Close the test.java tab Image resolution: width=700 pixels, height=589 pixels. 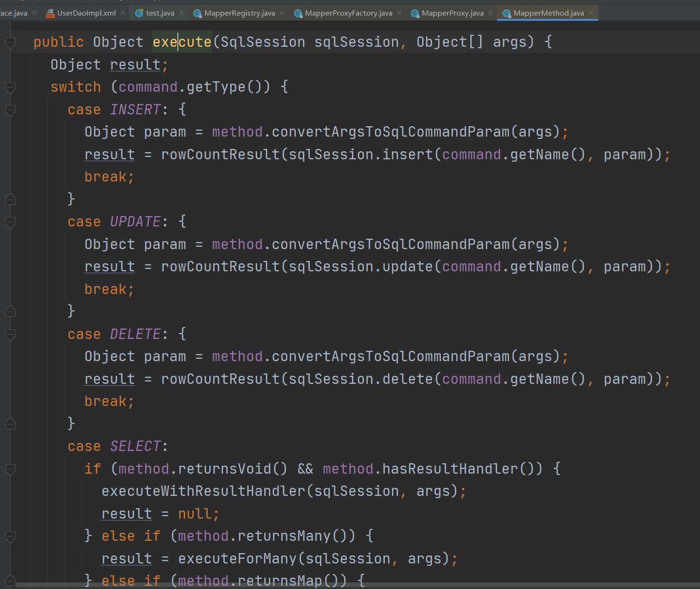[x=182, y=13]
